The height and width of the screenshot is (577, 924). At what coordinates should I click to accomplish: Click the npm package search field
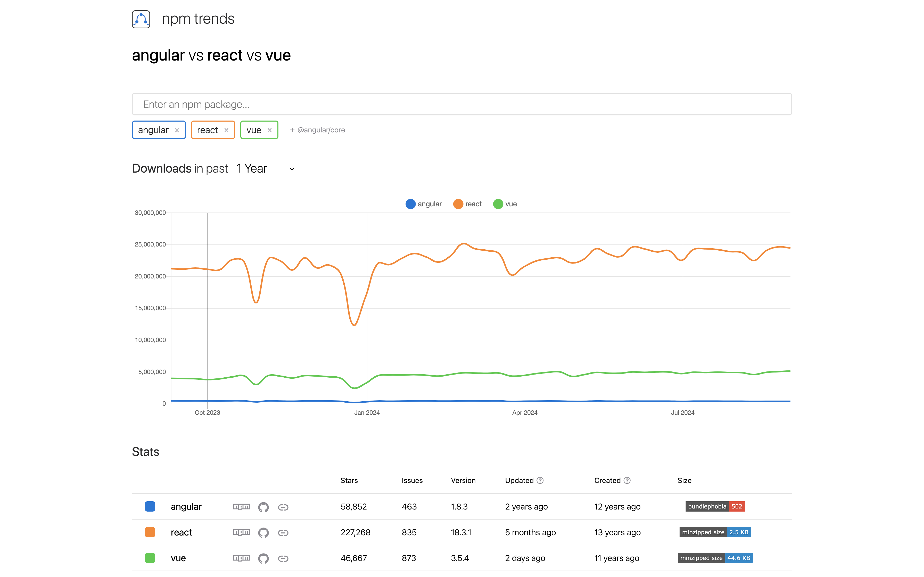coord(462,104)
